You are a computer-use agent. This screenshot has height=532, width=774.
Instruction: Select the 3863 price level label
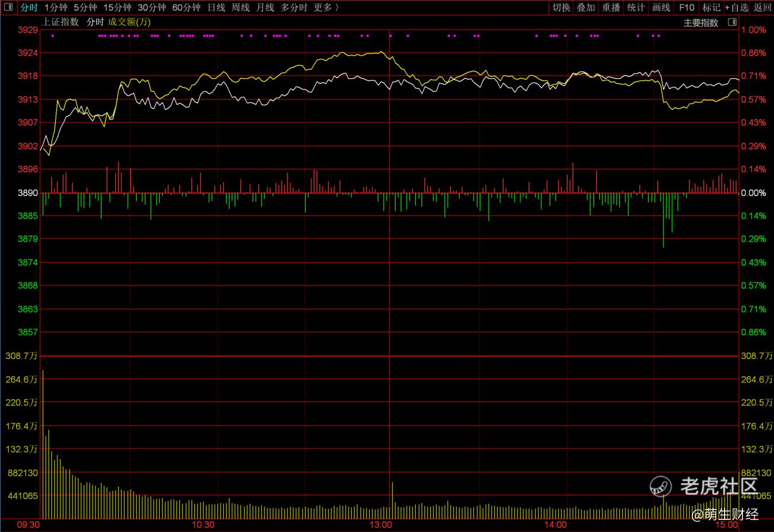coord(28,309)
